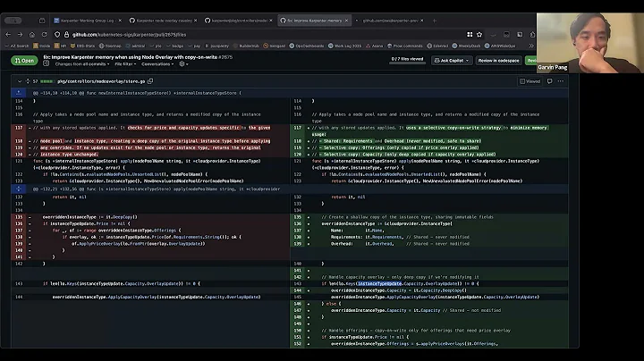Viewport: 644px width, 361px height.
Task: Open the diff settings gear dropdown
Action: coord(183,64)
